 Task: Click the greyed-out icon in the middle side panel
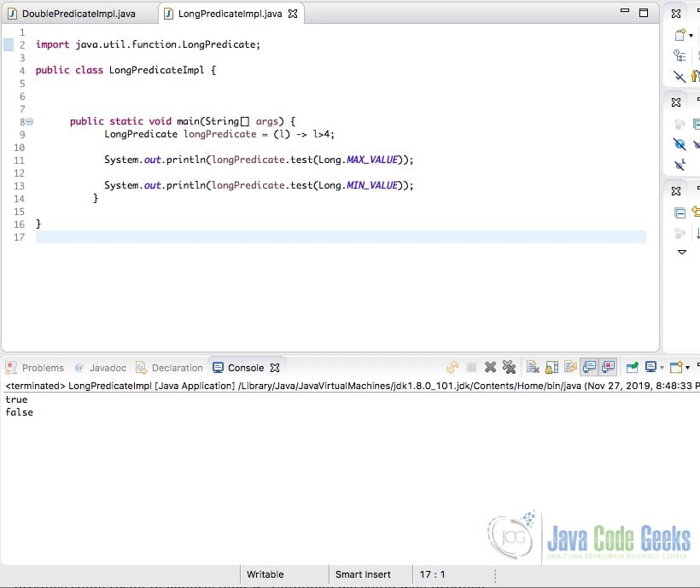coord(680,124)
